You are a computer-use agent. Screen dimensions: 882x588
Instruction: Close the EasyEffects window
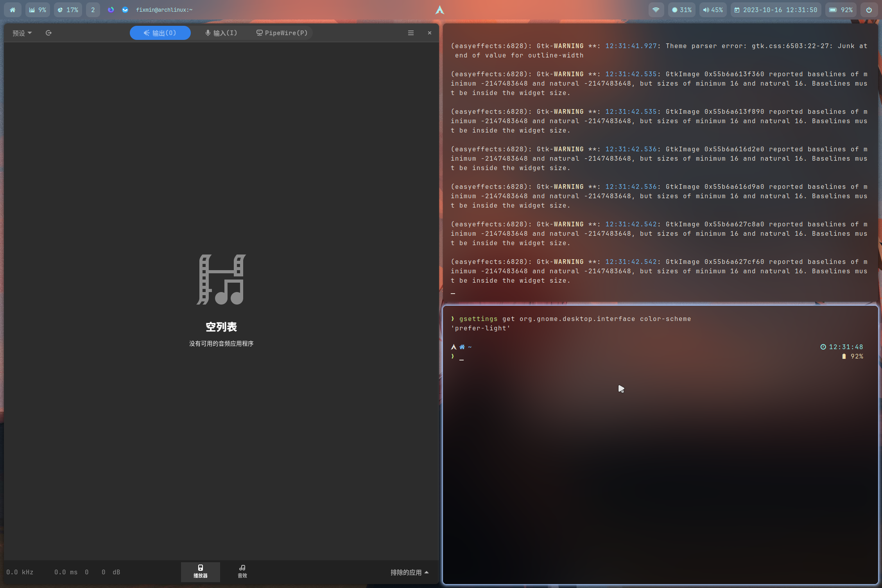(429, 33)
